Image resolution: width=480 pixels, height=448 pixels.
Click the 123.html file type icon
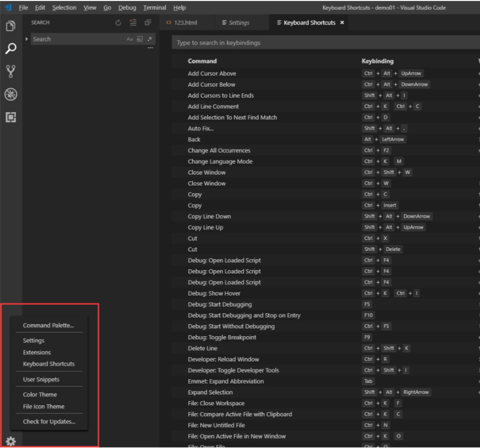coord(169,23)
